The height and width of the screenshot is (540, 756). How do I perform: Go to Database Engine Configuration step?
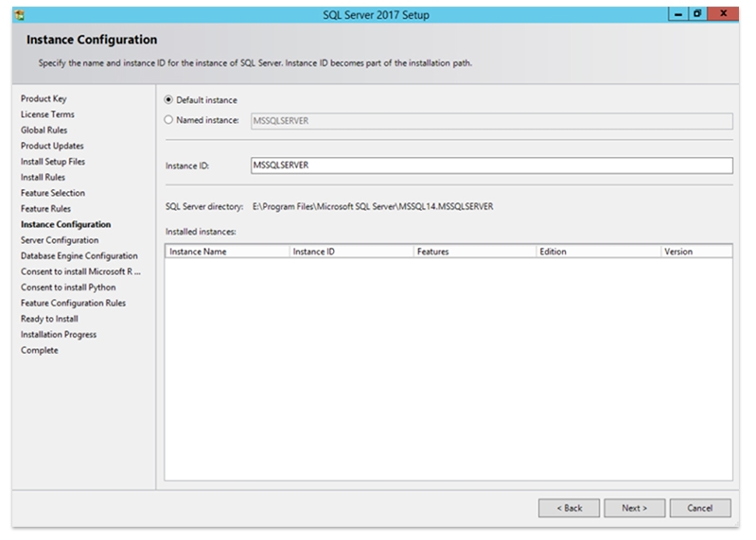point(79,256)
